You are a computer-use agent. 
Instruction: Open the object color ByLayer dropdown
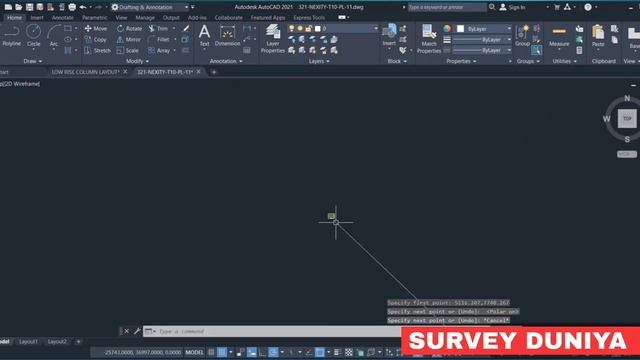[x=483, y=29]
